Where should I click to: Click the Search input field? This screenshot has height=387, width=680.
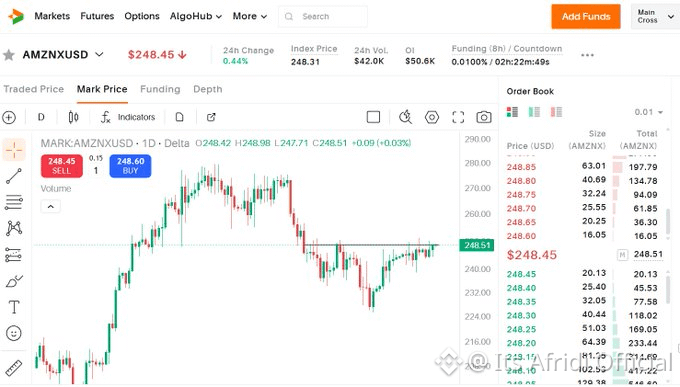point(323,16)
